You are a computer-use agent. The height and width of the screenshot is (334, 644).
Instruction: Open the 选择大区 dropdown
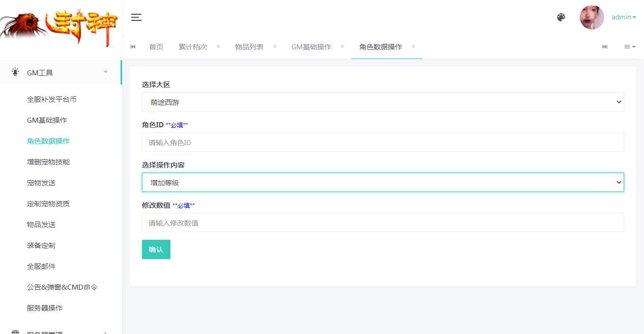[x=383, y=102]
